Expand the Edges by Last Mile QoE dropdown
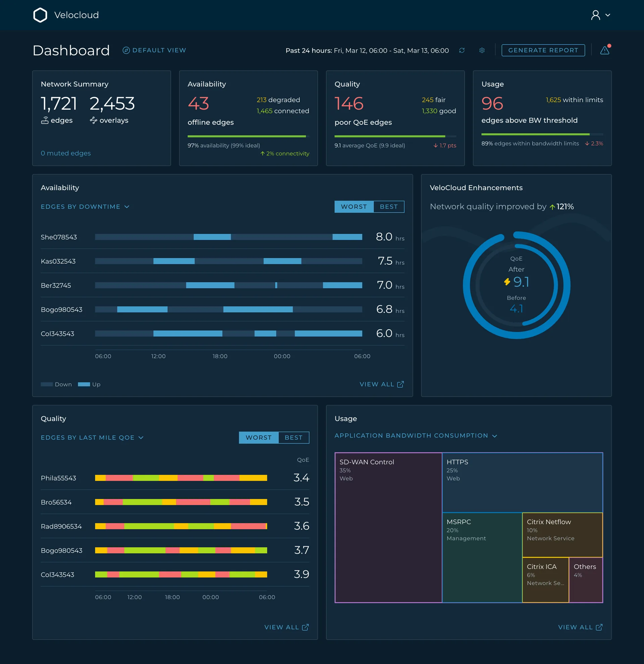This screenshot has width=644, height=664. pyautogui.click(x=92, y=437)
